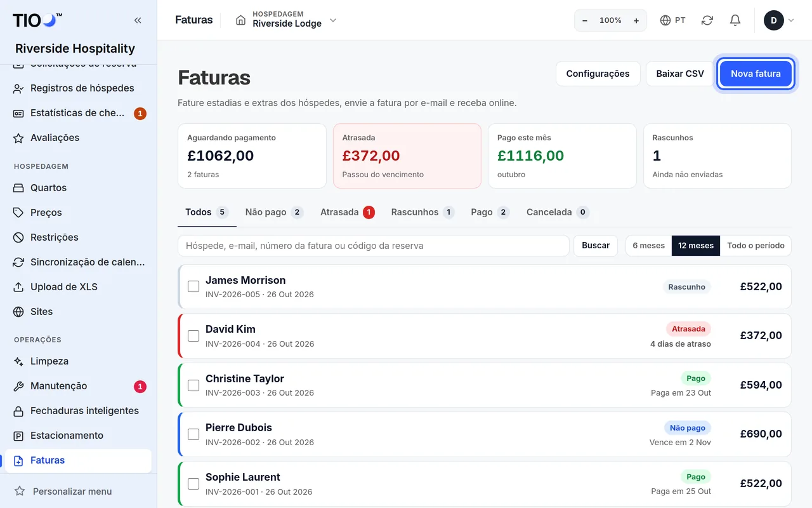Screen dimensions: 812x508
Task: Open Manutenção wrench icon in sidebar
Action: [x=18, y=386]
